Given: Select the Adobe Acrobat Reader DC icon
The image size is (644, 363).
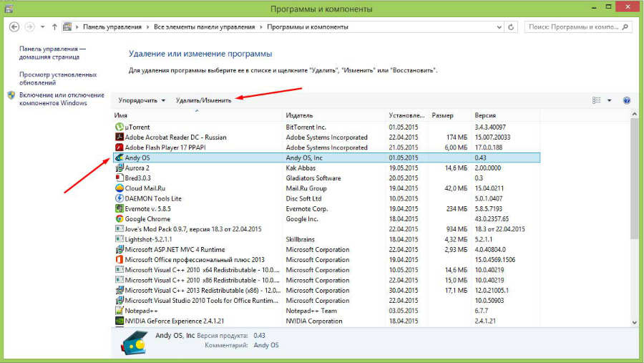Looking at the screenshot, I should [x=119, y=137].
